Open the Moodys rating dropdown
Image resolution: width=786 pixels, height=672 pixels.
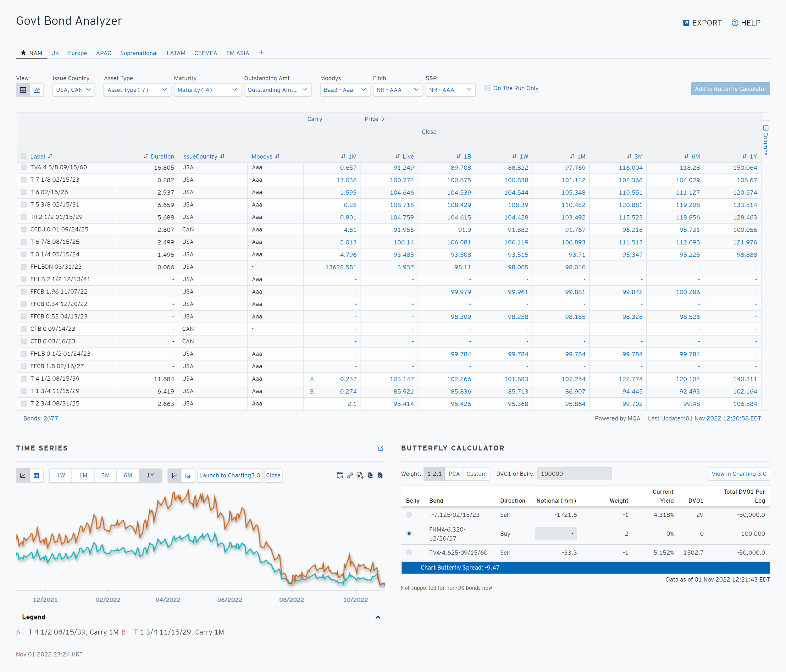(345, 90)
